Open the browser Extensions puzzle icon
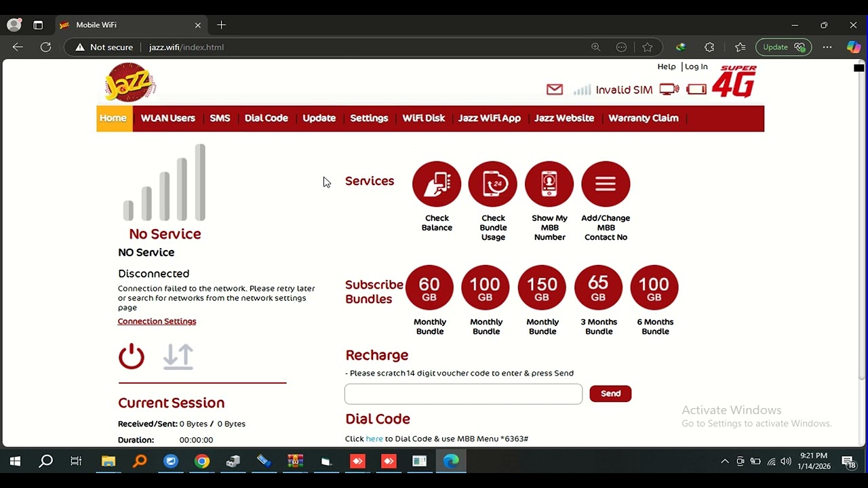This screenshot has width=868, height=488. coord(709,47)
